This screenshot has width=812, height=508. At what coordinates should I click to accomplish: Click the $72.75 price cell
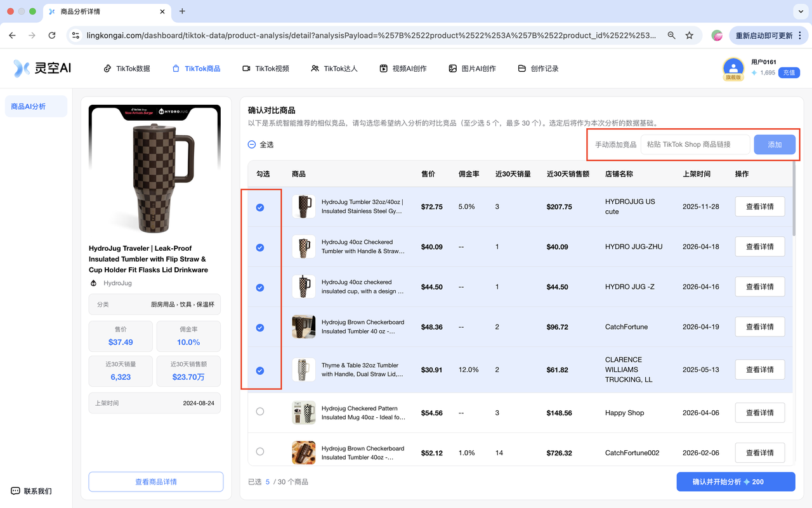(432, 207)
